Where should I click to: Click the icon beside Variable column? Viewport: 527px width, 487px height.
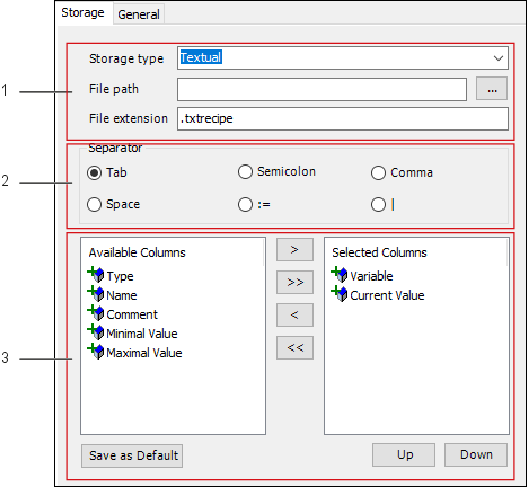[x=339, y=275]
